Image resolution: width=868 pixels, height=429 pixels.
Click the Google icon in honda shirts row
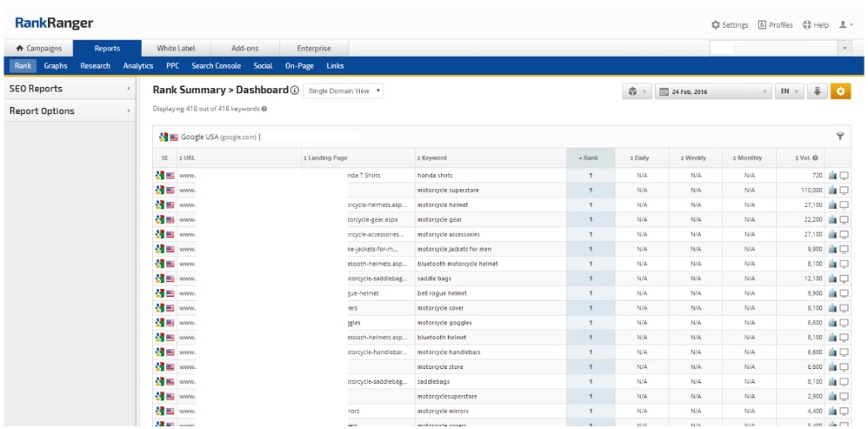click(x=160, y=175)
